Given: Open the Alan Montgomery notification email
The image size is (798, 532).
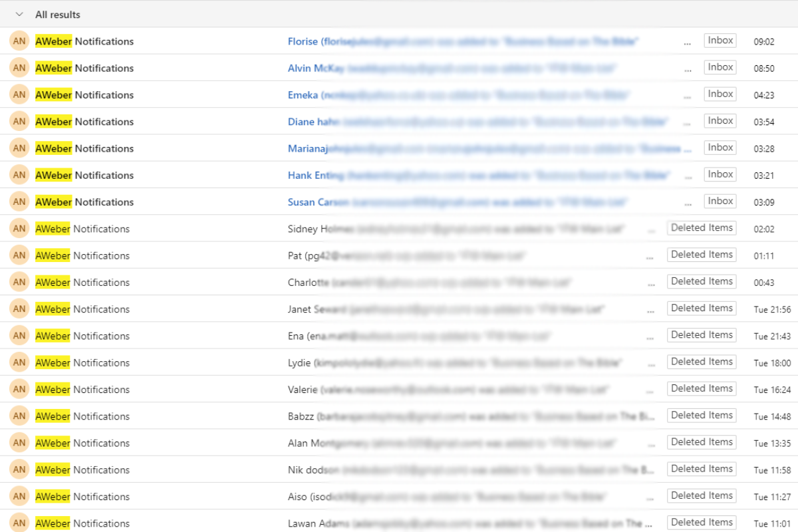Looking at the screenshot, I should coord(399,443).
